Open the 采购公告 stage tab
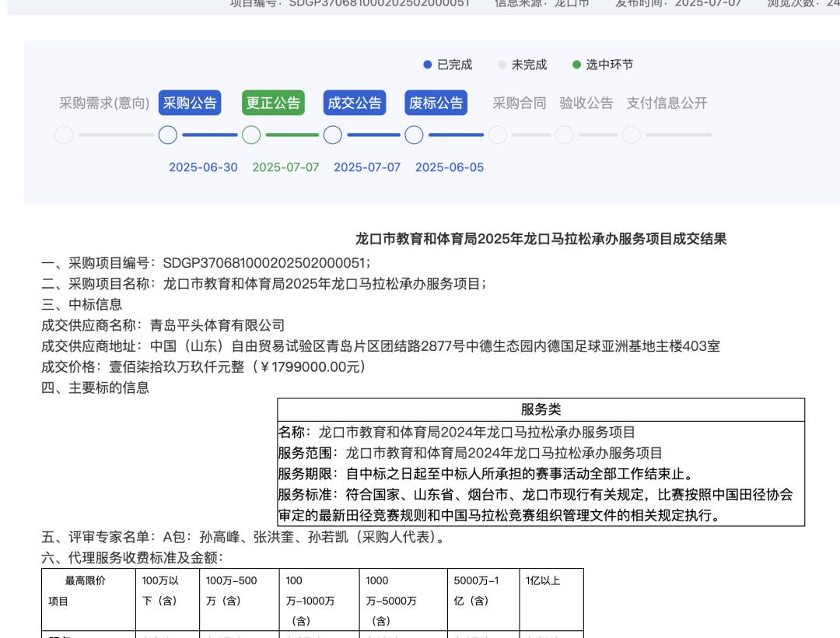Viewport: 840px width, 638px height. pos(189,103)
